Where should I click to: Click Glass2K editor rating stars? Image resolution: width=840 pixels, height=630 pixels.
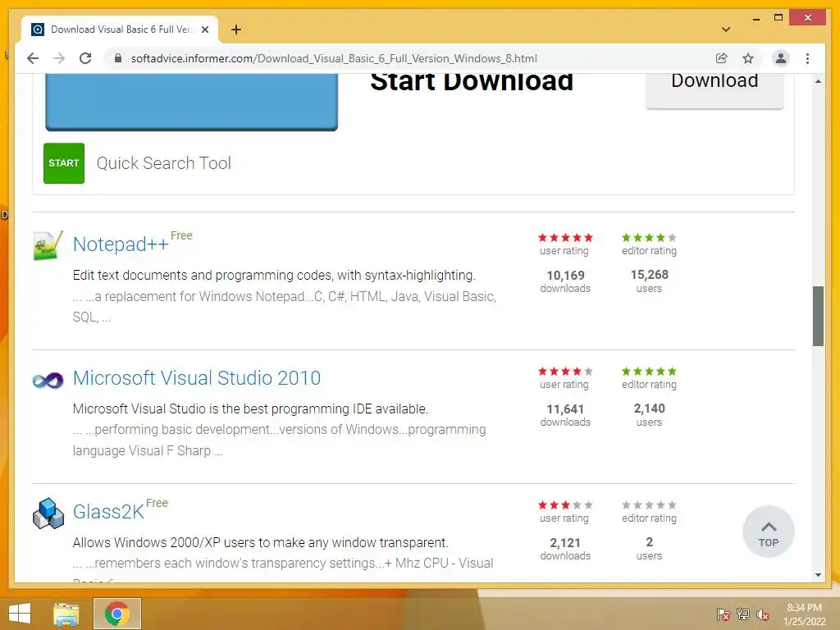(x=649, y=504)
